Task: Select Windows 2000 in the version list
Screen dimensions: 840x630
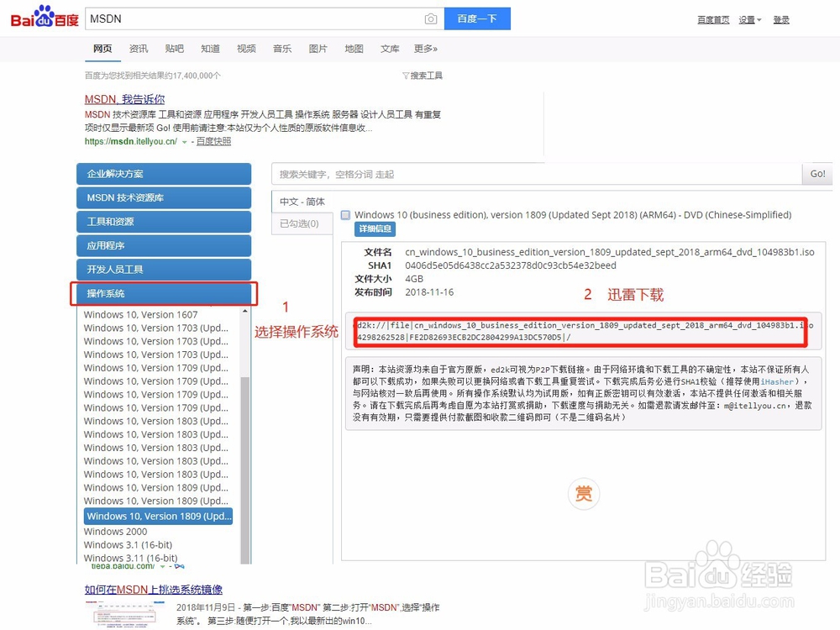Action: point(115,531)
